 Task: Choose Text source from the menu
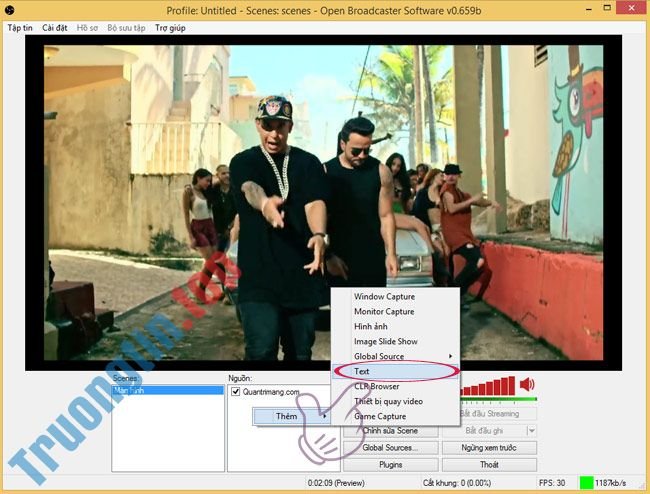pyautogui.click(x=395, y=371)
